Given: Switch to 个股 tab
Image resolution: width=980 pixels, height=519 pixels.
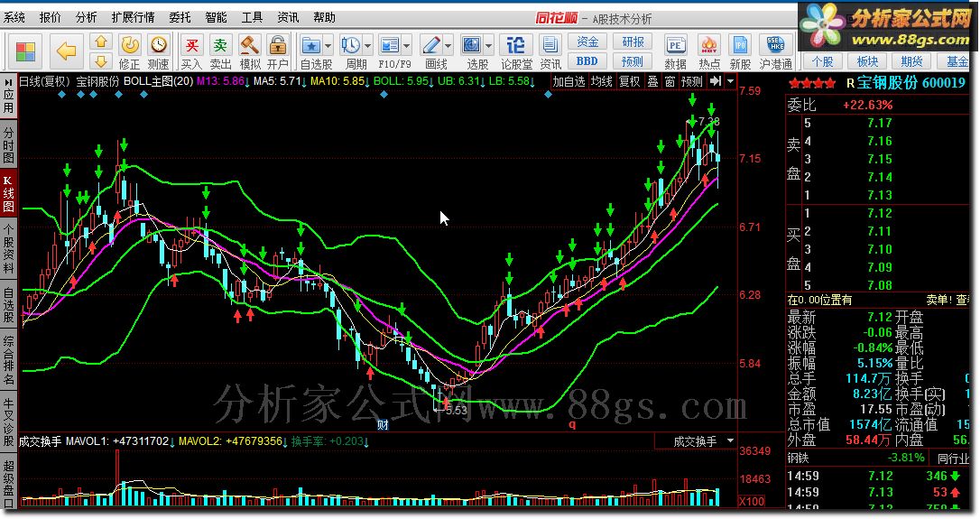Looking at the screenshot, I should click(x=822, y=61).
